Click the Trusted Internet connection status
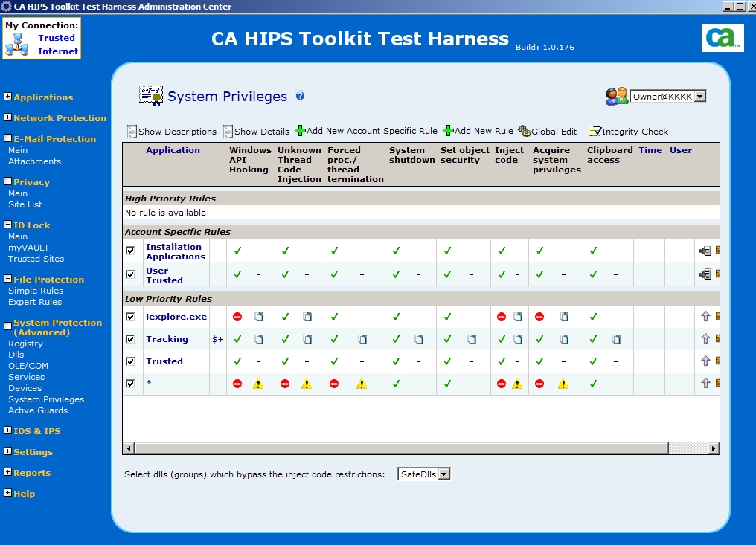Image resolution: width=756 pixels, height=545 pixels. (x=57, y=45)
